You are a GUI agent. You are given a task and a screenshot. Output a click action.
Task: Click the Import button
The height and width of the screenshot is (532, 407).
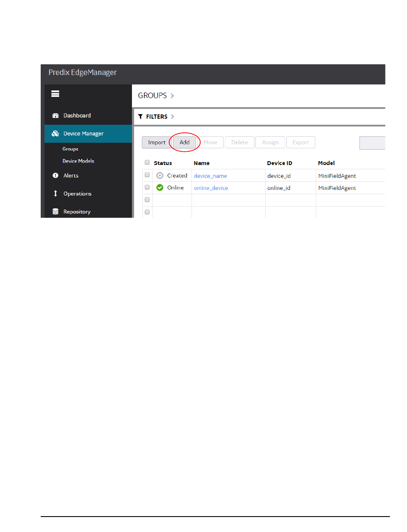[x=157, y=142]
